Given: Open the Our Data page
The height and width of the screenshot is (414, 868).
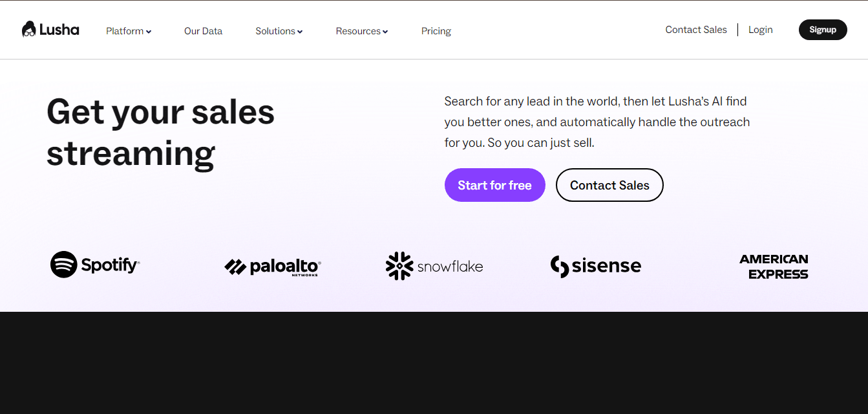Looking at the screenshot, I should point(203,31).
